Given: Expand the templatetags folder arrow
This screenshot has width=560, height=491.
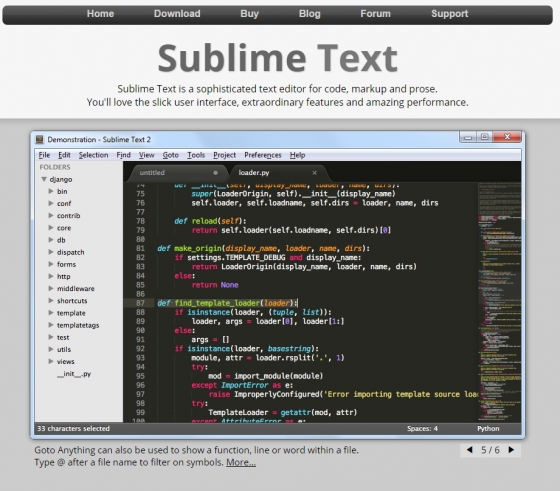Looking at the screenshot, I should [x=51, y=325].
